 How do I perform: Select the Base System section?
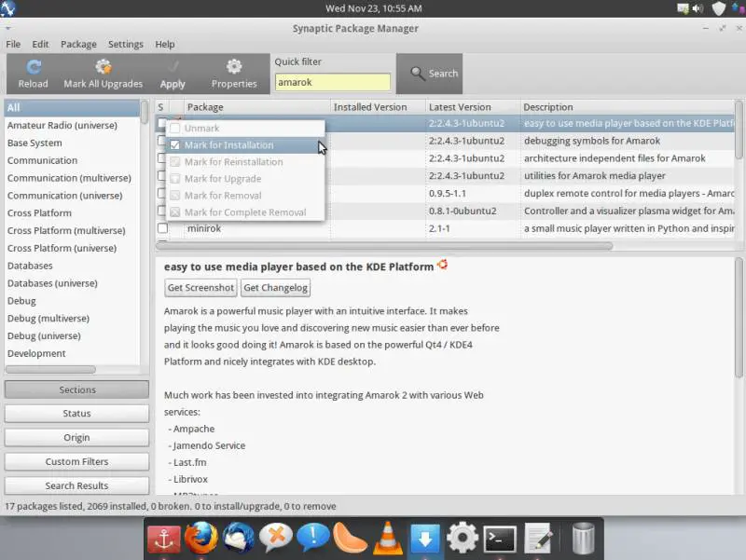72,143
